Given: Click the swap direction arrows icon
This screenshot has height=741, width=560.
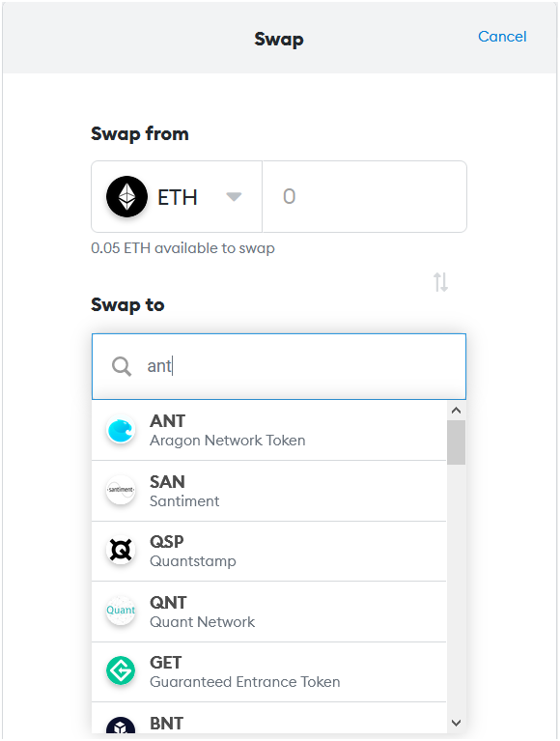Looking at the screenshot, I should tap(440, 282).
